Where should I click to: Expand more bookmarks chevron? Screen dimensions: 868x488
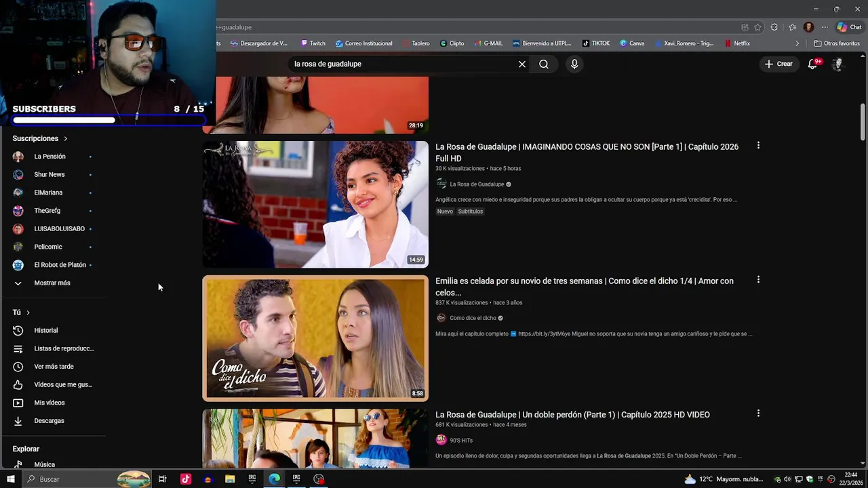coord(797,43)
